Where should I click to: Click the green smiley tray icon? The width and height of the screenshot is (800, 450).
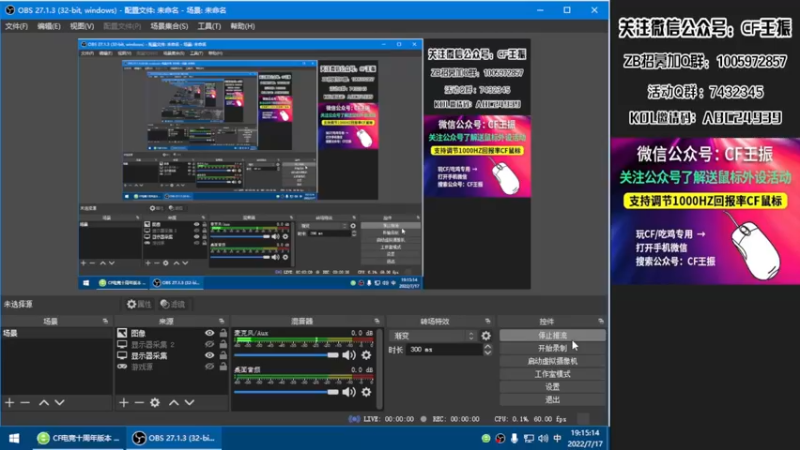[x=486, y=438]
